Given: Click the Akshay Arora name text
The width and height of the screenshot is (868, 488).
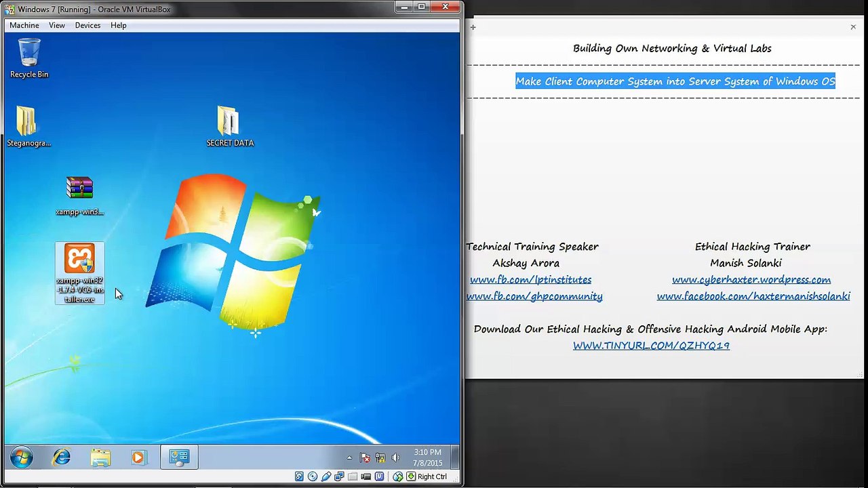Looking at the screenshot, I should (526, 263).
